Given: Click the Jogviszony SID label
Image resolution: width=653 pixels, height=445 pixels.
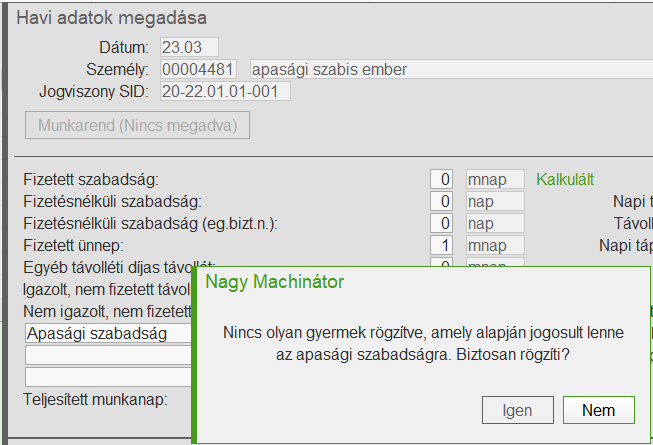Looking at the screenshot, I should [94, 91].
